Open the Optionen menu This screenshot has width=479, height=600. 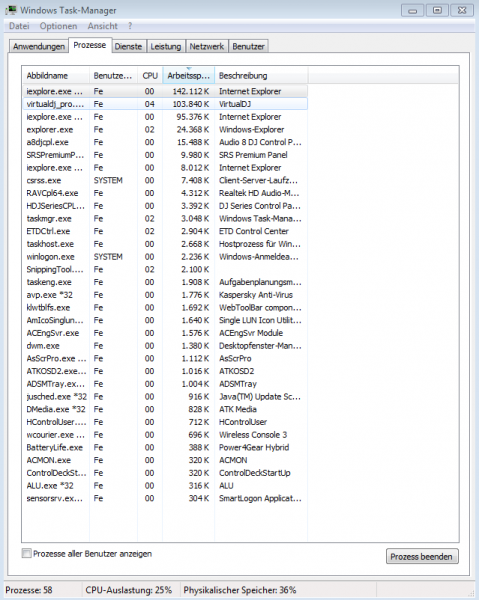coord(58,26)
